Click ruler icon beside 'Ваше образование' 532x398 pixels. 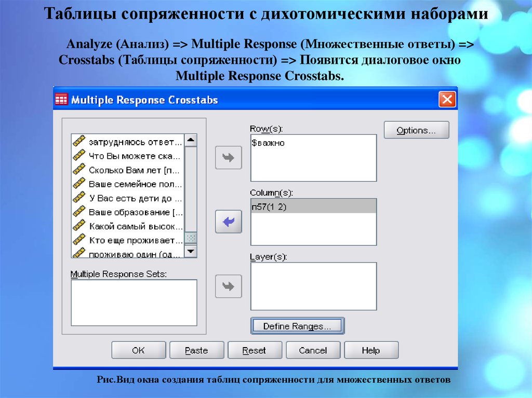click(79, 211)
